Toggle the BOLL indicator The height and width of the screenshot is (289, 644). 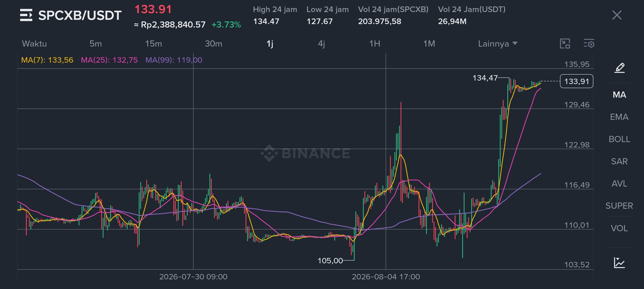pyautogui.click(x=619, y=139)
